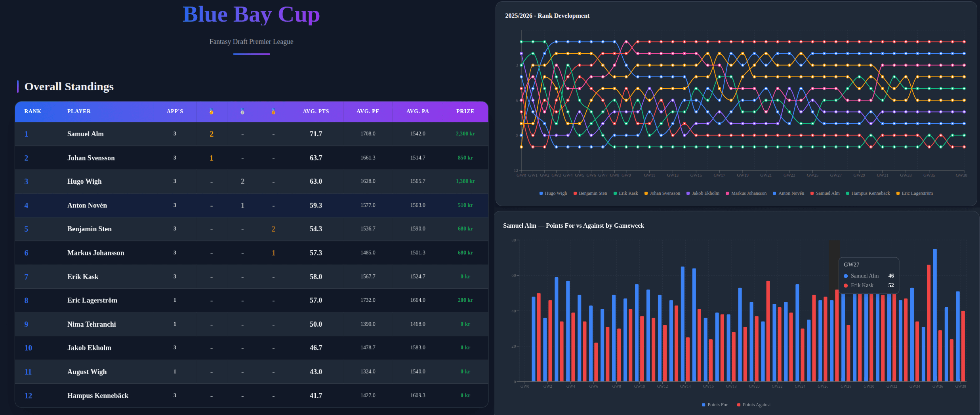
Task: Hide Samuel Alm series via rank chart legend
Action: pyautogui.click(x=825, y=193)
